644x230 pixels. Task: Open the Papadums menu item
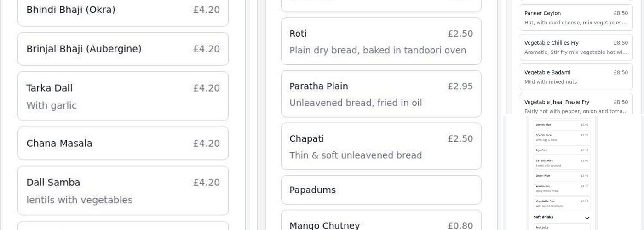click(381, 190)
